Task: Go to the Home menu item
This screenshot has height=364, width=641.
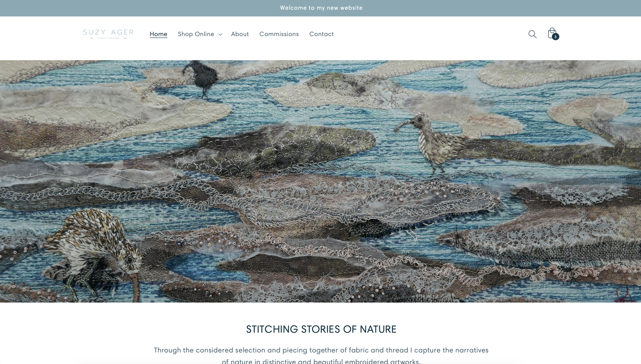Action: [159, 34]
